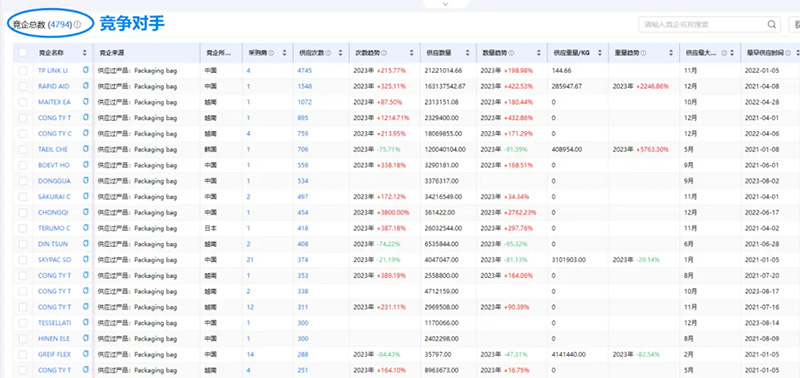Click copy icon next to TERUMO C
The image size is (800, 378).
coord(85,228)
